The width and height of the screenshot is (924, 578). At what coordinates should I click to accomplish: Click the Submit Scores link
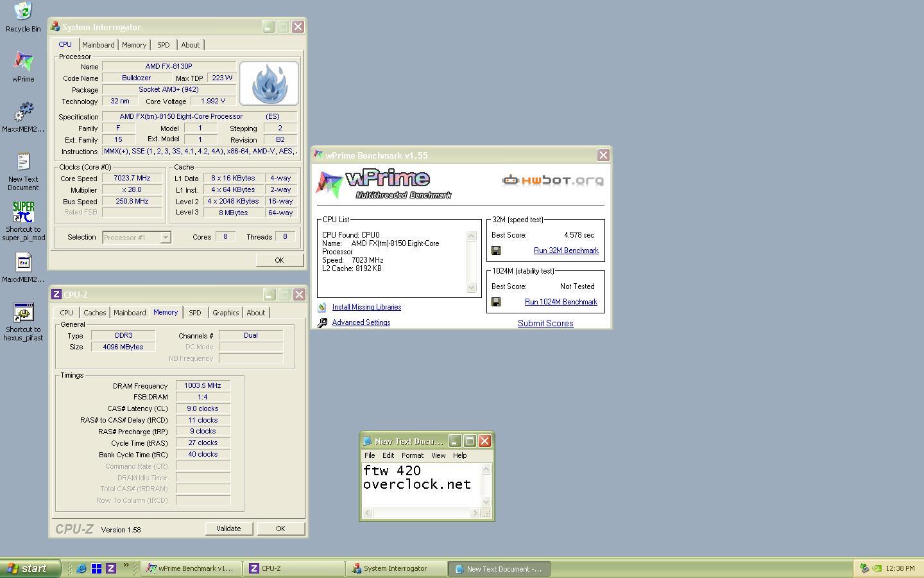(545, 323)
